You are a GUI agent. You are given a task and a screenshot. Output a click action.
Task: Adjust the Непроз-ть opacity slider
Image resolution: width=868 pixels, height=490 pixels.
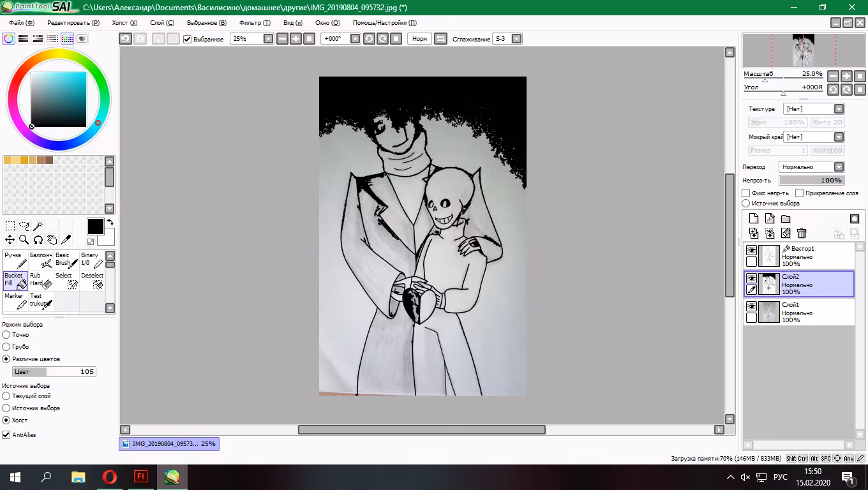(x=812, y=181)
